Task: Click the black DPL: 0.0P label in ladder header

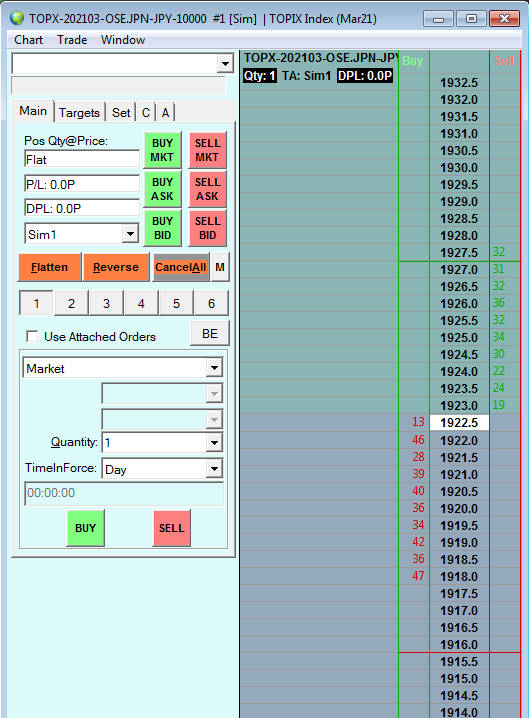Action: pos(365,76)
